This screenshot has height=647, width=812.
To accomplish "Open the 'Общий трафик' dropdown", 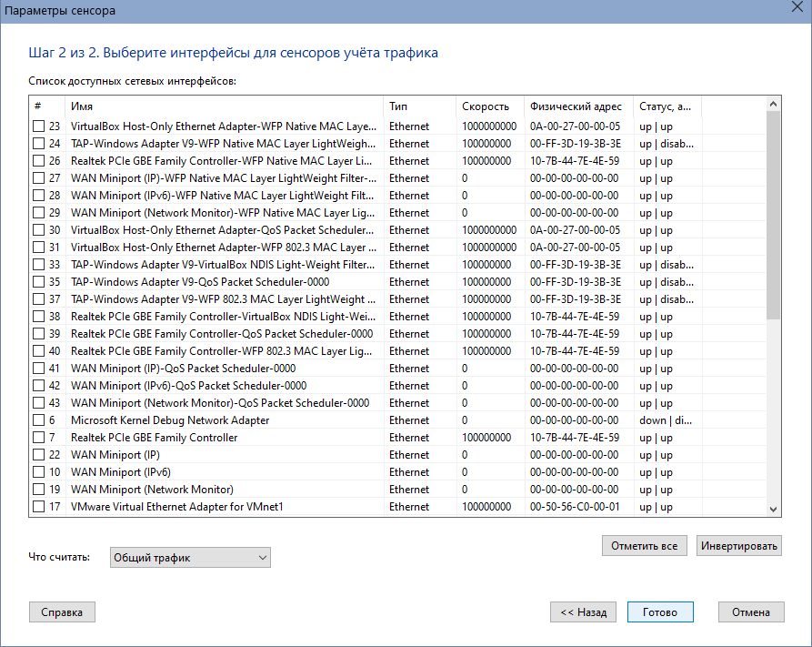I will pyautogui.click(x=190, y=557).
